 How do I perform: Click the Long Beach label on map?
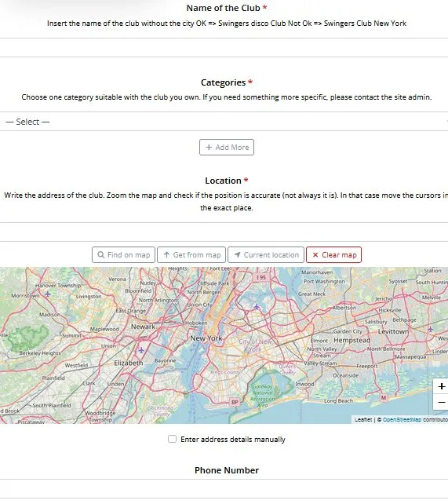tap(338, 401)
